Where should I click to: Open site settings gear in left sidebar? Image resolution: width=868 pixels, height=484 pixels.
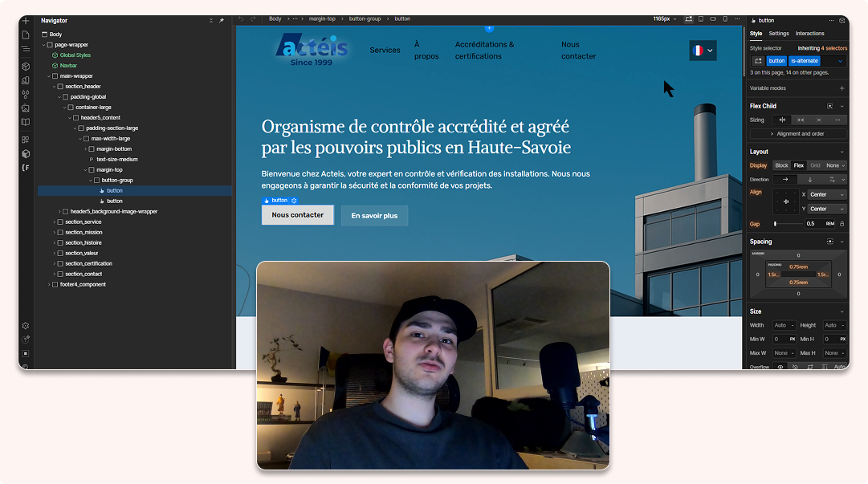26,326
